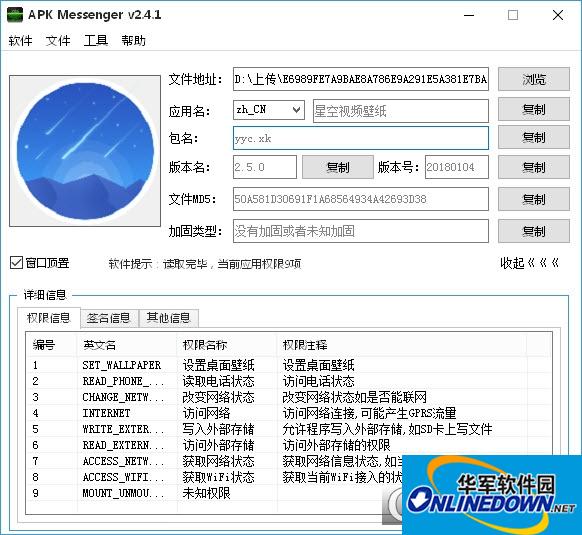Copy version name using 复制 beside 2.5.0

pos(337,167)
